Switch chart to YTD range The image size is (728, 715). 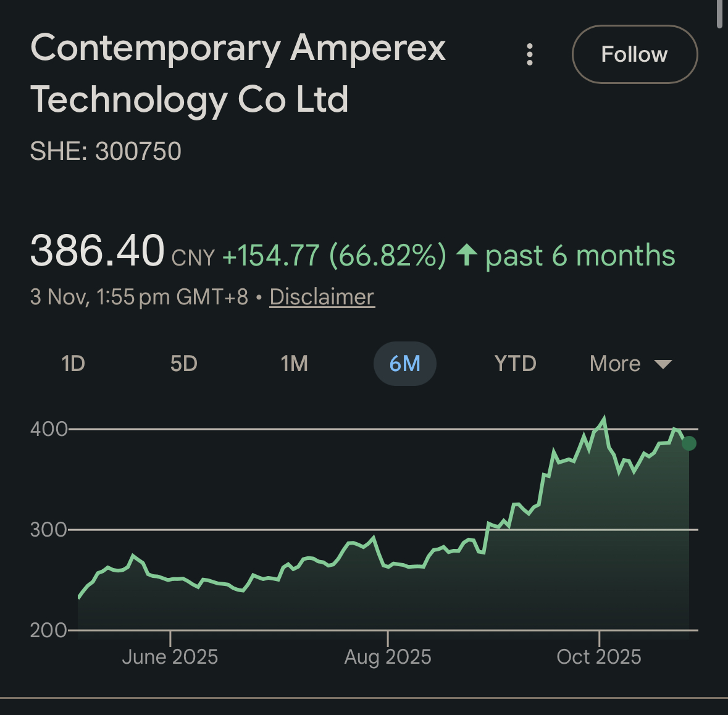[x=515, y=364]
